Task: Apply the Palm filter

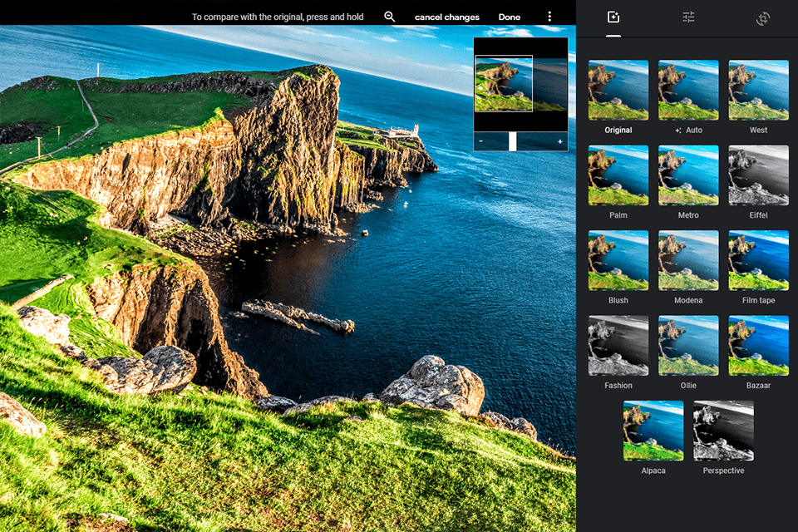Action: tap(618, 175)
